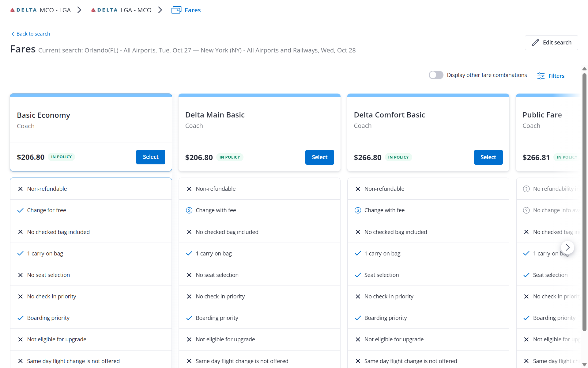Click chevron after the MCO - LGA breadcrumb
This screenshot has width=588, height=368.
[x=79, y=10]
